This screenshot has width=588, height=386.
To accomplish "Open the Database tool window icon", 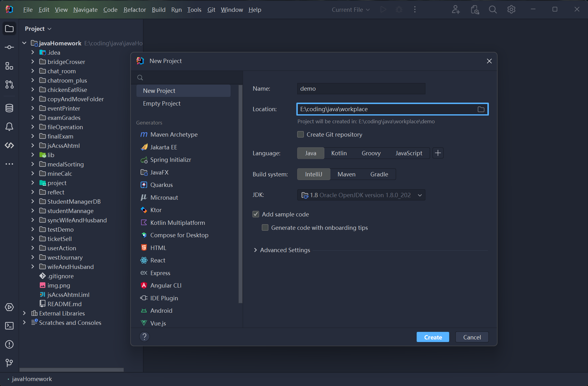I will click(9, 108).
